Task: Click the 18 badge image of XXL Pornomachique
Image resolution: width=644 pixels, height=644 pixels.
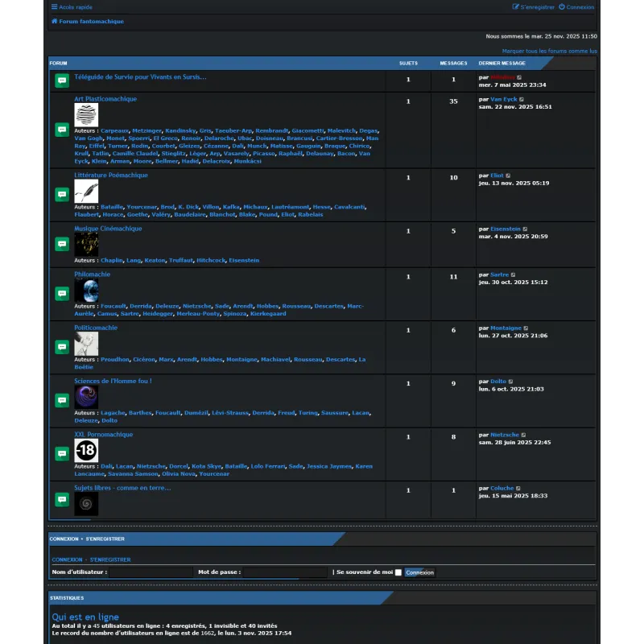Action: [x=86, y=450]
